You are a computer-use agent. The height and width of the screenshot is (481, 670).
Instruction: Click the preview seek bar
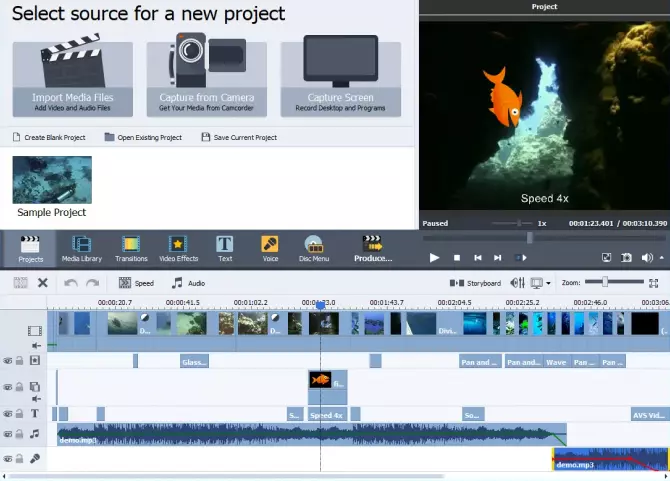point(544,238)
